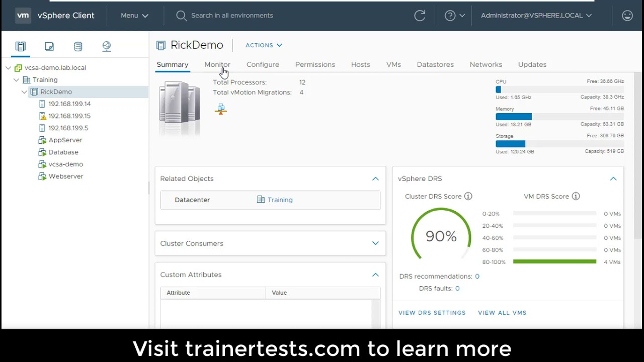Switch to the Monitor tab
Viewport: 644px width, 362px height.
pyautogui.click(x=217, y=64)
